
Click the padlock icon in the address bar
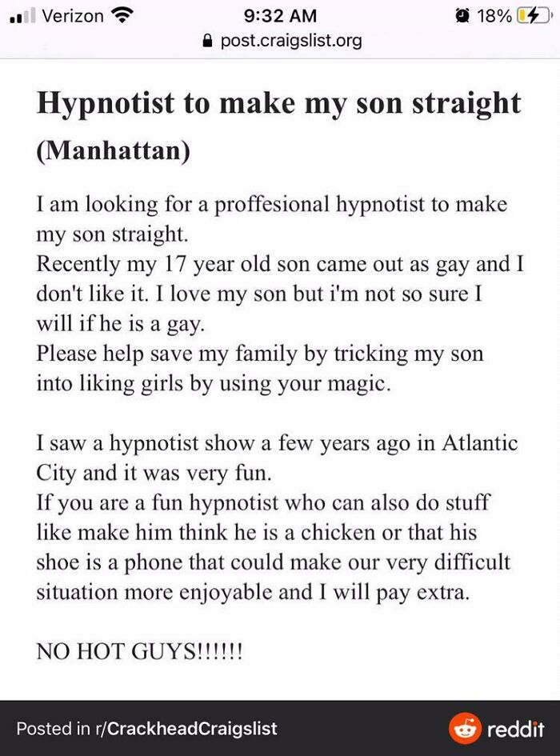tap(208, 41)
